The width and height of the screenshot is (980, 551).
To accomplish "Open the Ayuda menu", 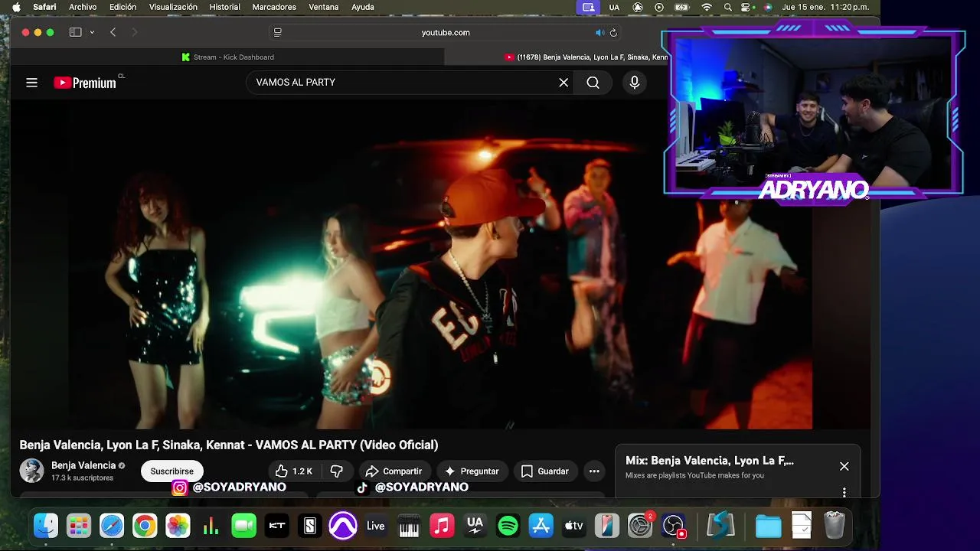I will tap(363, 7).
